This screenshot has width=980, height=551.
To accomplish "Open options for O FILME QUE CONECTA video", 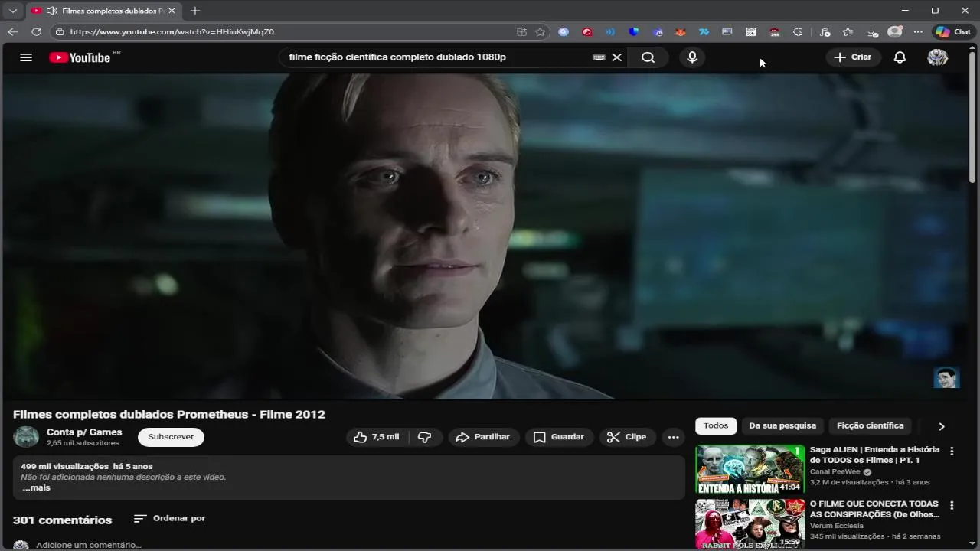I will 952,506.
